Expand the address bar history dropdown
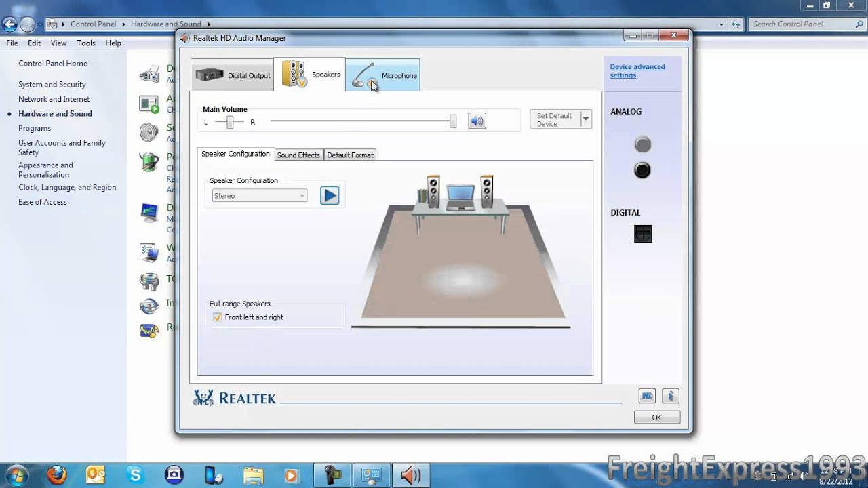 tap(722, 24)
